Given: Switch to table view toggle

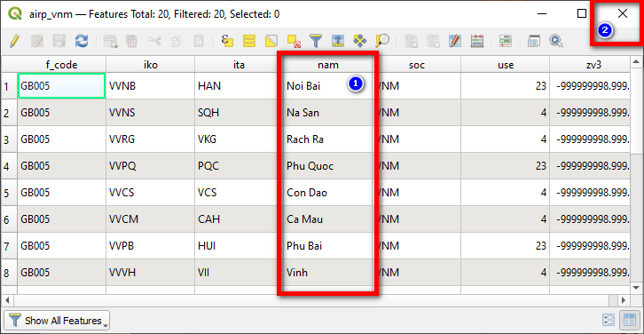Looking at the screenshot, I should [x=630, y=320].
